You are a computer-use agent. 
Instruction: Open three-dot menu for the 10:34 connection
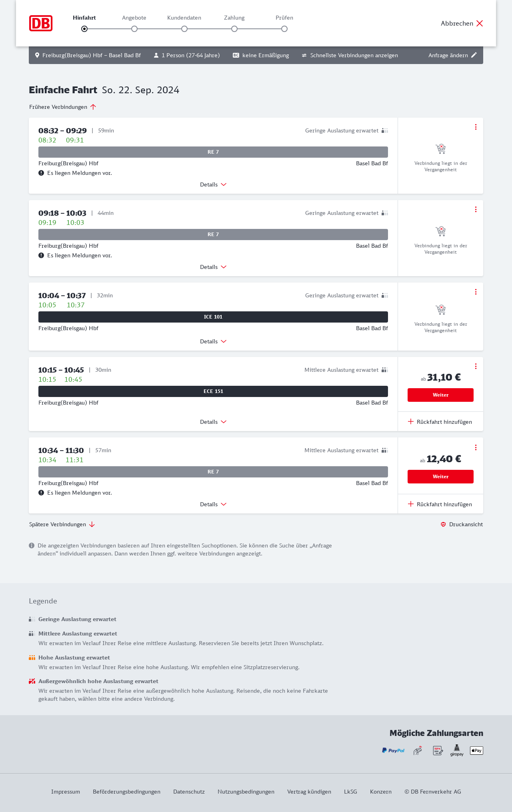pos(476,447)
